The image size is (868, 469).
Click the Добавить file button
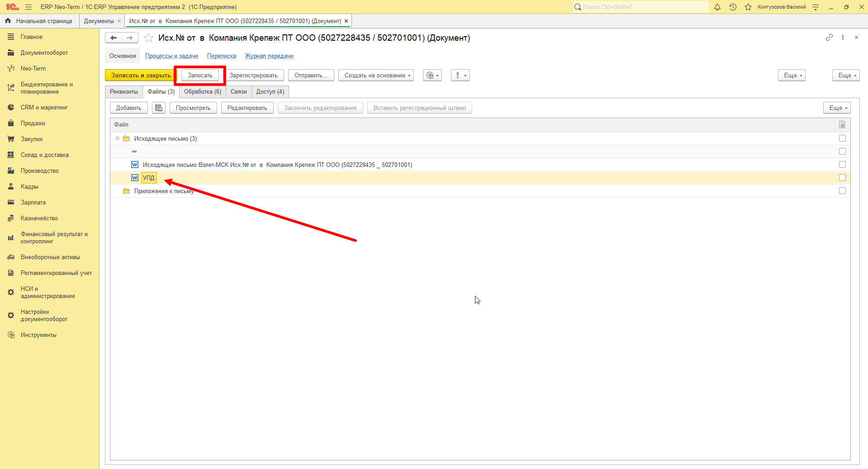pyautogui.click(x=129, y=108)
